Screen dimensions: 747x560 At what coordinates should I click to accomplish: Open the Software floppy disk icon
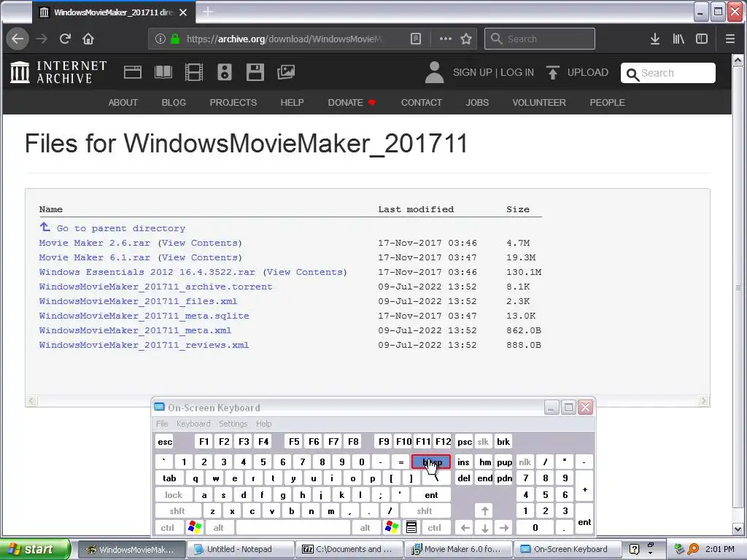point(255,72)
